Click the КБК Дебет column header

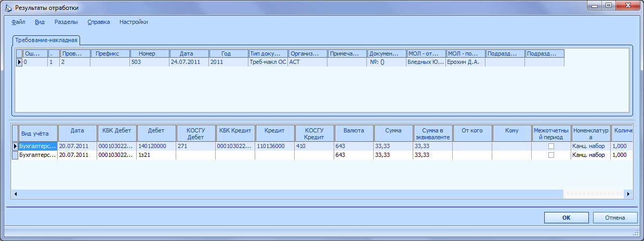[x=117, y=133]
